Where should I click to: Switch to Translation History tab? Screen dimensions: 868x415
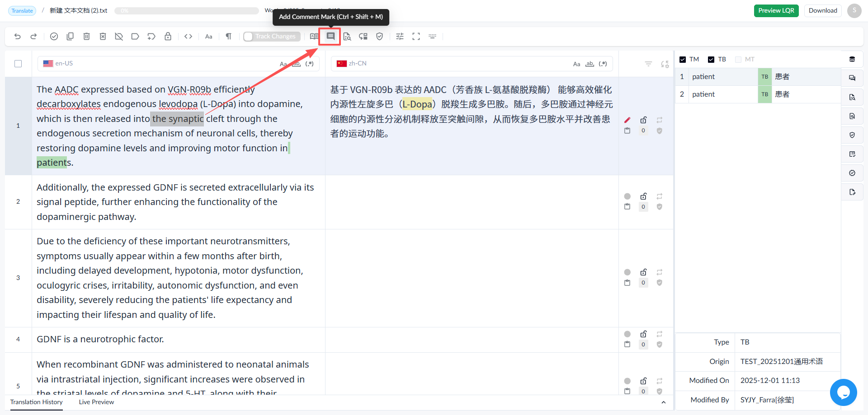pyautogui.click(x=37, y=402)
